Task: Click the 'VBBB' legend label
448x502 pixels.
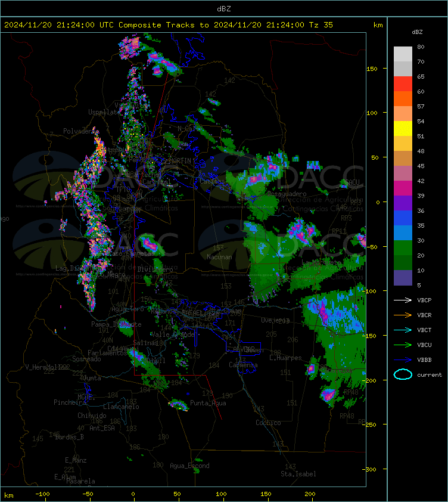Action: [424, 360]
